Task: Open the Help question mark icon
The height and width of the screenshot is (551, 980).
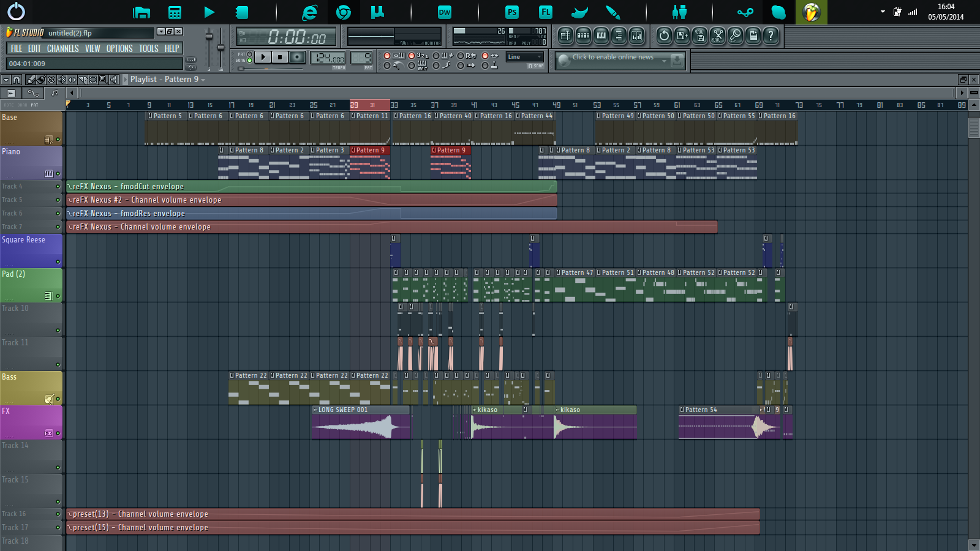Action: pos(771,36)
